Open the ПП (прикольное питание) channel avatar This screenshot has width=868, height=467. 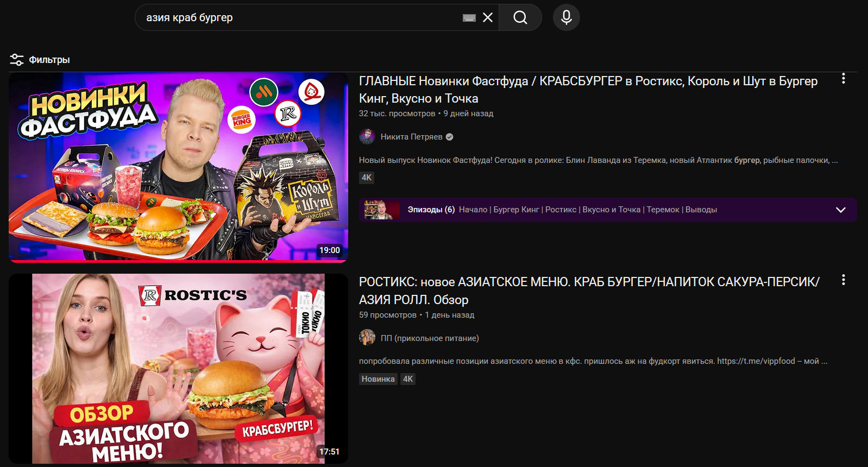click(x=367, y=338)
